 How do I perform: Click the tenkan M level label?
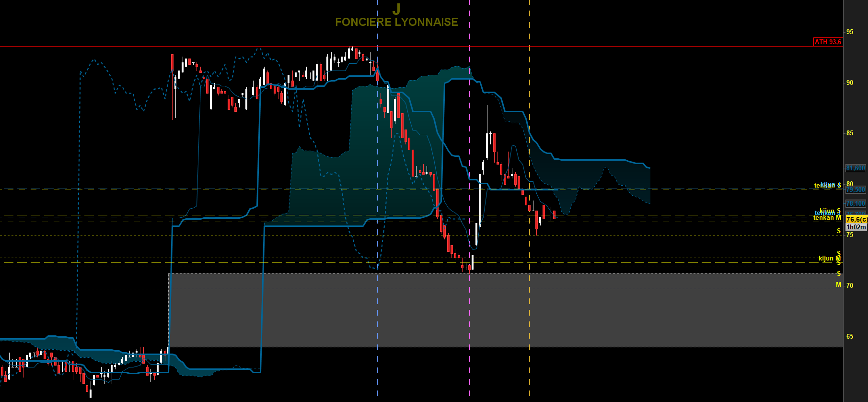(x=827, y=218)
